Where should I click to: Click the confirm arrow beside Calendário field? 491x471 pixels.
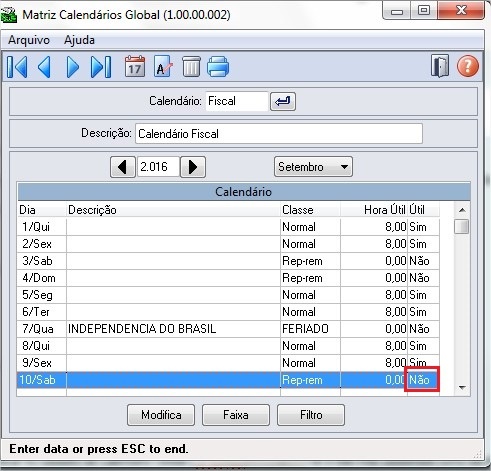click(283, 101)
